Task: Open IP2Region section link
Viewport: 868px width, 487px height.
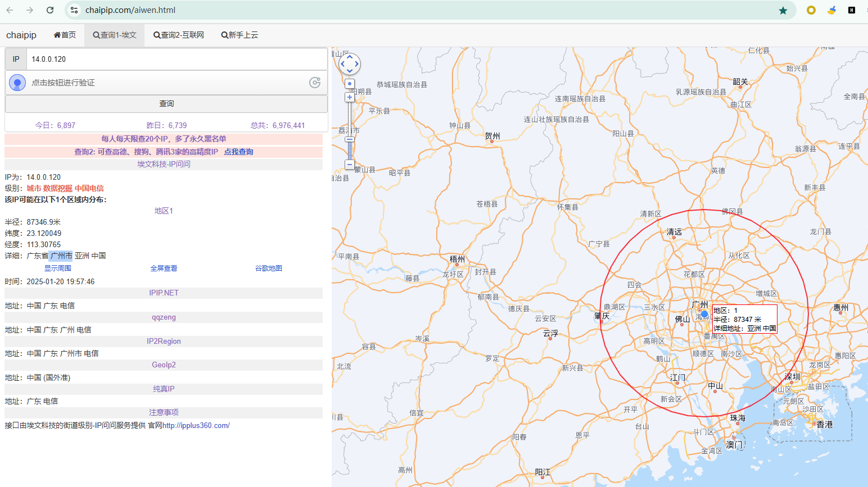Action: click(164, 341)
